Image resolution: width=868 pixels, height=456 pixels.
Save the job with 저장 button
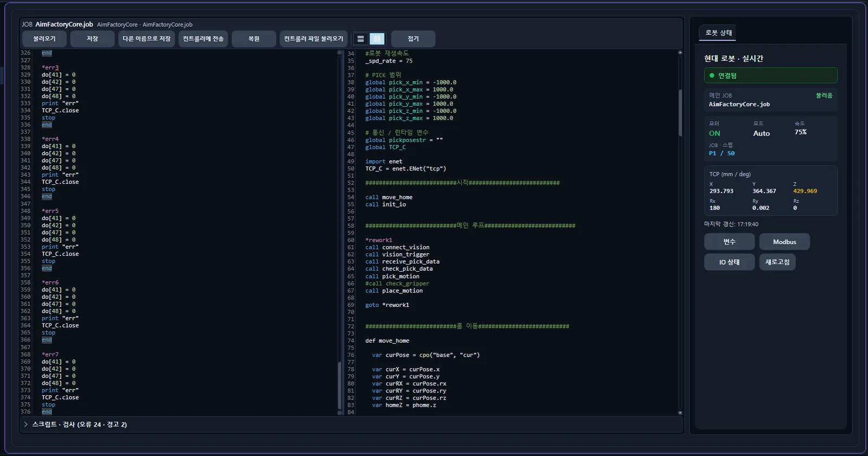tap(92, 39)
